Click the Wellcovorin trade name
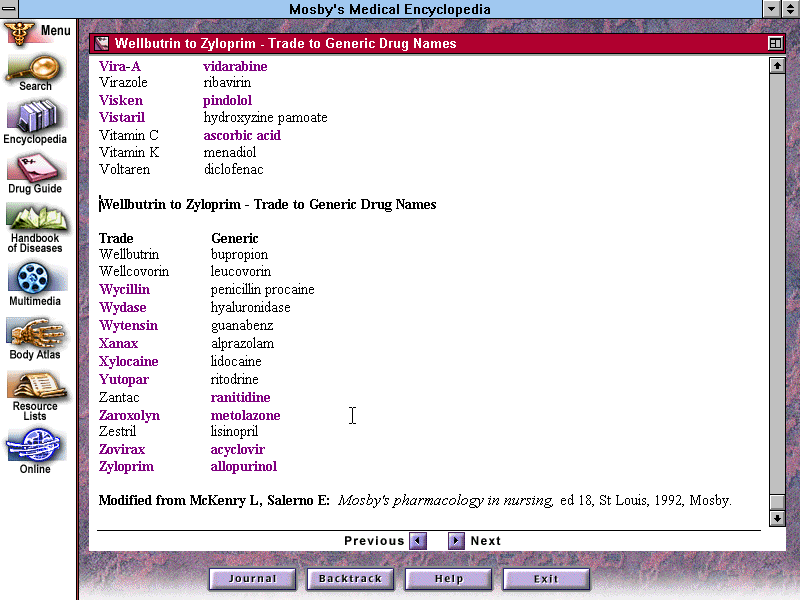This screenshot has width=800, height=600. pyautogui.click(x=134, y=271)
